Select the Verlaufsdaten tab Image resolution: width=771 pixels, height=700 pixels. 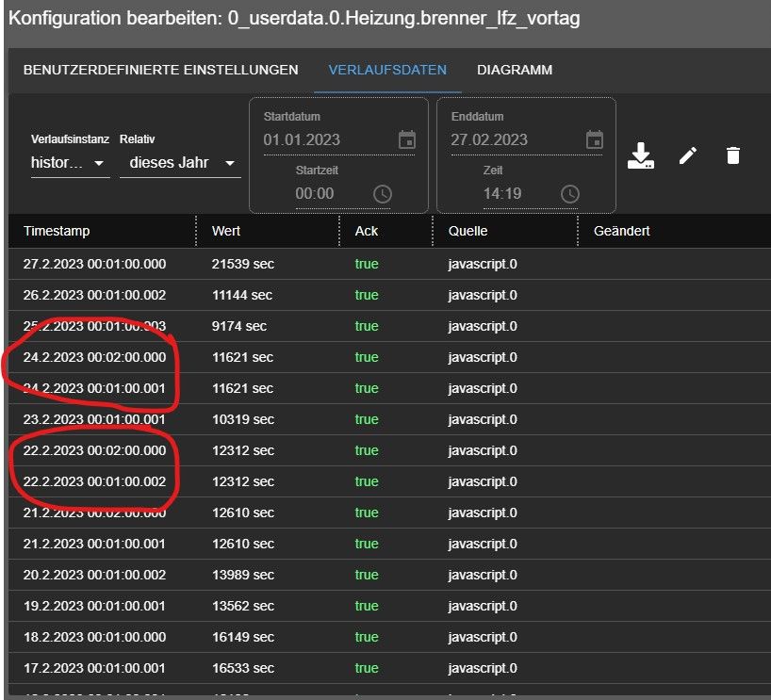coord(387,71)
